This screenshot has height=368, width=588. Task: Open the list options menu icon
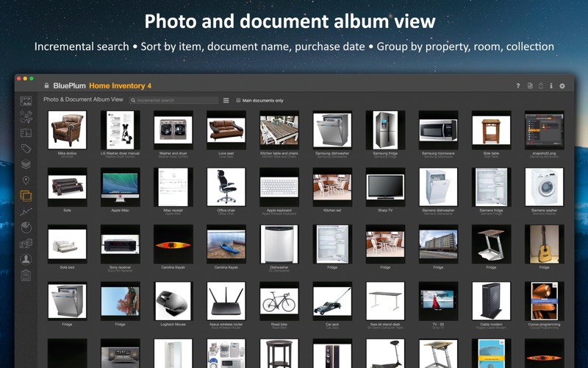point(226,100)
